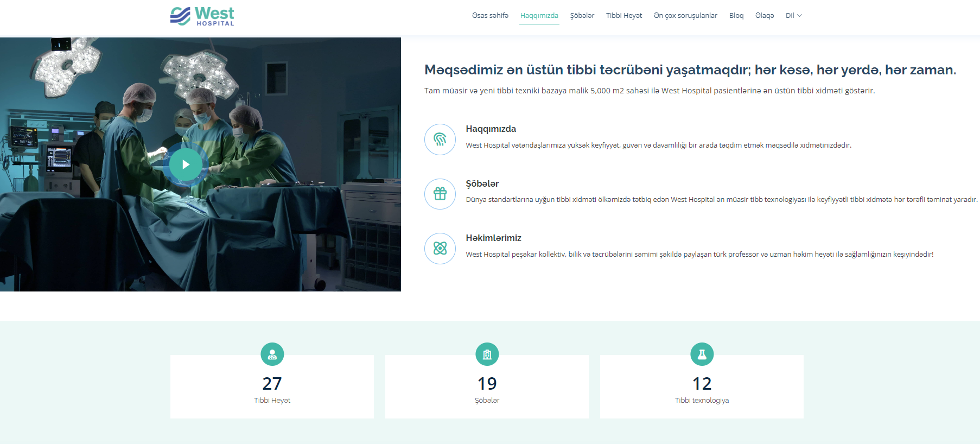The height and width of the screenshot is (444, 980).
Task: Click the fingerprint icon beside Haqqımızda
Action: pyautogui.click(x=440, y=139)
